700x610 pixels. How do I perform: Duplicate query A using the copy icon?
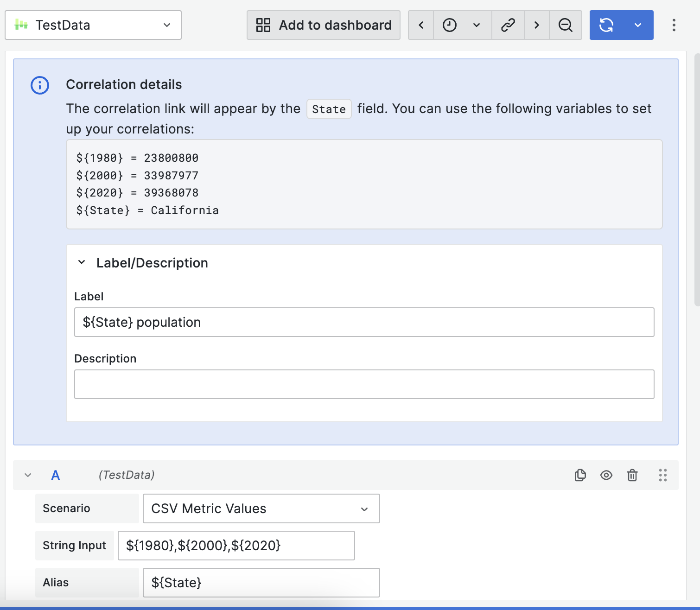pos(580,475)
